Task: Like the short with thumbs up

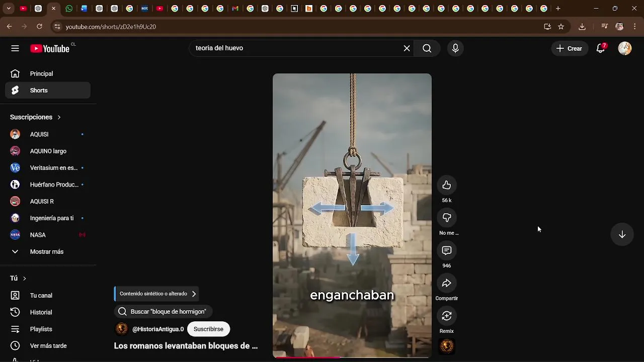Action: 447,185
